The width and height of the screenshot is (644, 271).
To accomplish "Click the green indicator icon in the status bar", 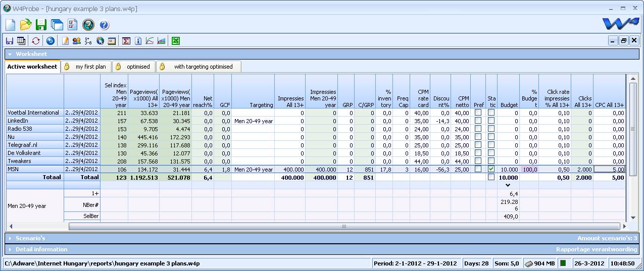I will pyautogui.click(x=563, y=263).
